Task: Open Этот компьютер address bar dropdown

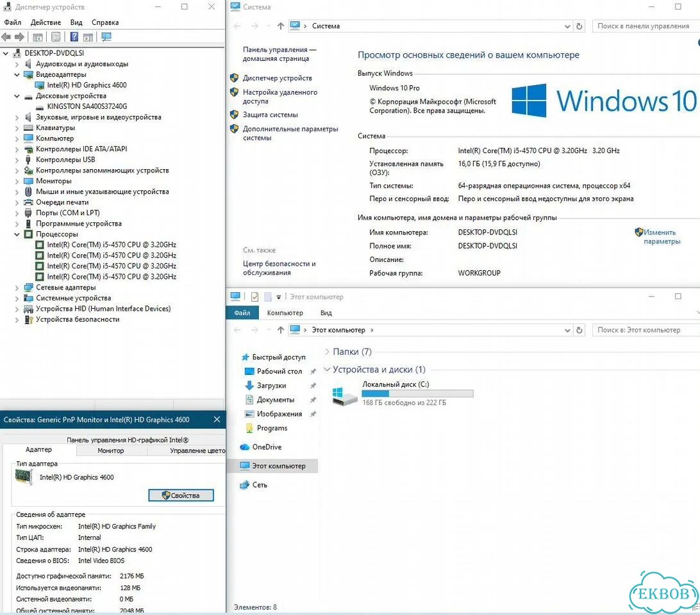Action: tap(567, 331)
